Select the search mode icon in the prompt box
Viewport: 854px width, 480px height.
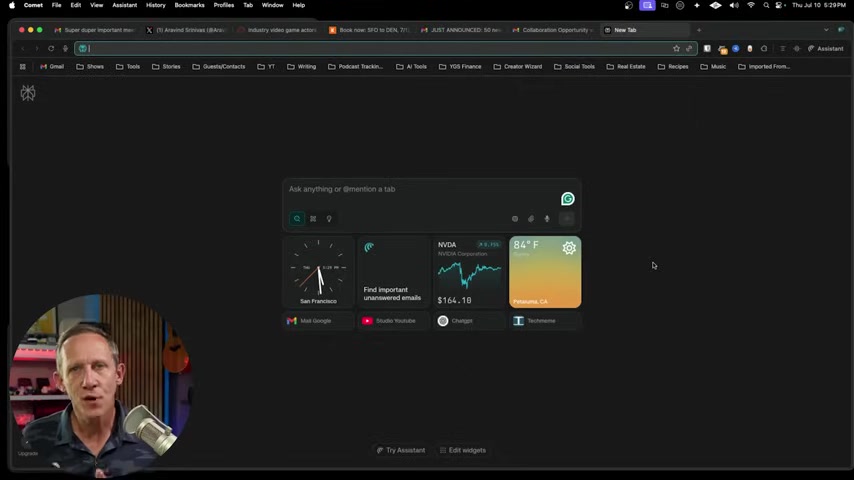[x=297, y=219]
